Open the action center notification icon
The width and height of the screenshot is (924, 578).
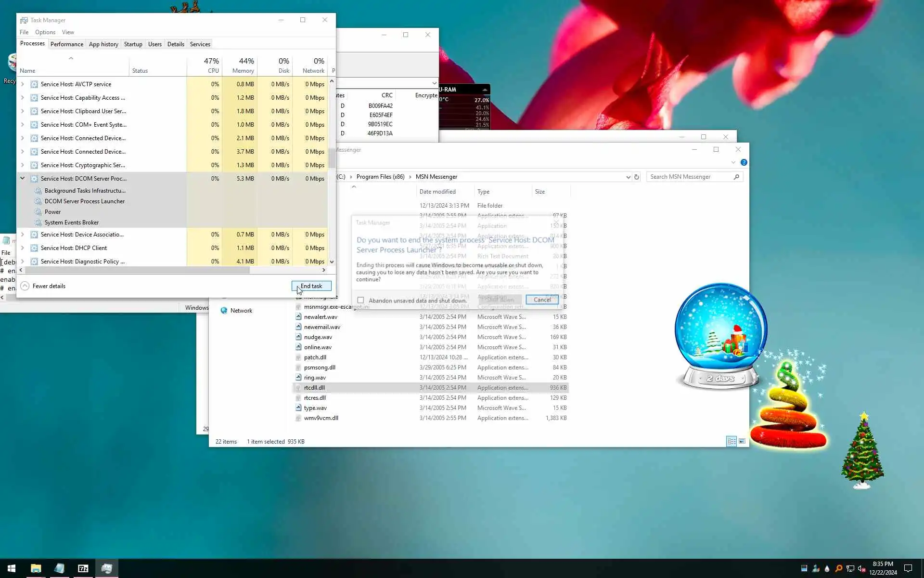tap(908, 568)
